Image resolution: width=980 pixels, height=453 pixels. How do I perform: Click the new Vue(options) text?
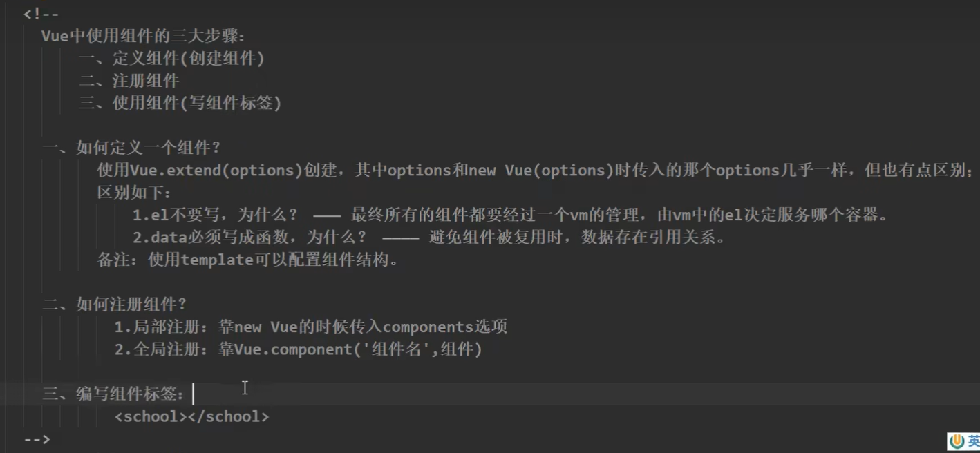pos(541,171)
